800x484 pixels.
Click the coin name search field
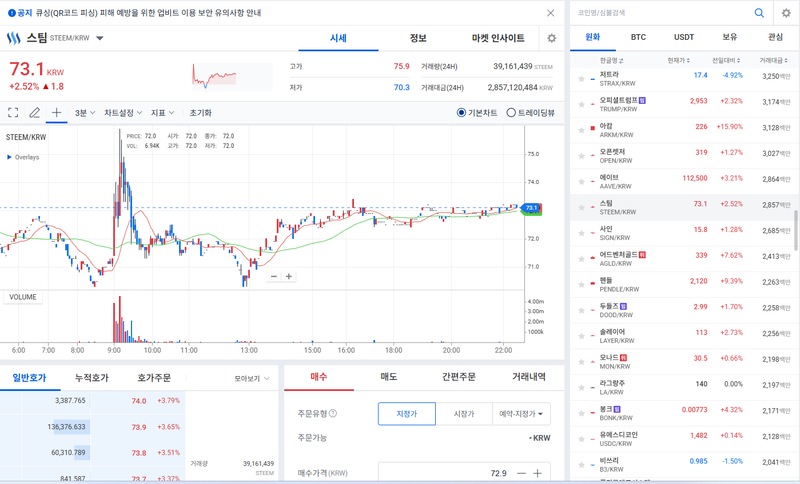point(661,13)
